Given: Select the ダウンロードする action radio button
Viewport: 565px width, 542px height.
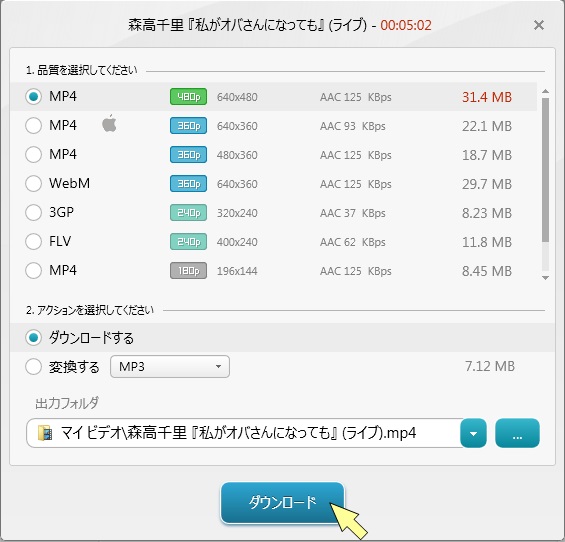Looking at the screenshot, I should [x=33, y=338].
